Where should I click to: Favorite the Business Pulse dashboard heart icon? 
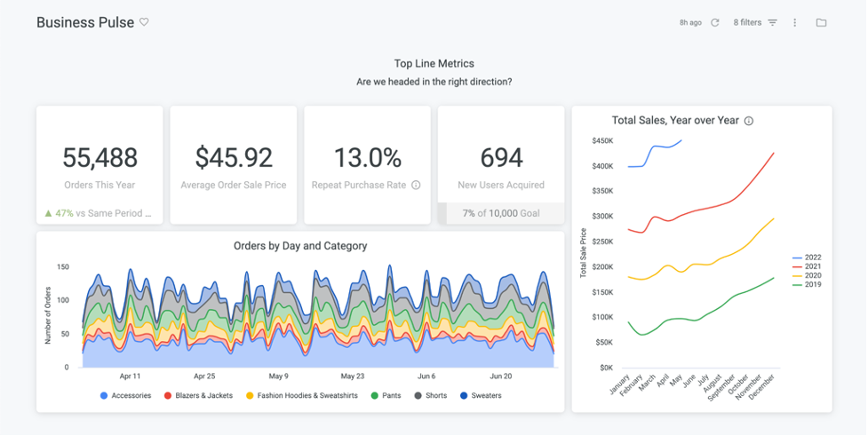pos(144,22)
